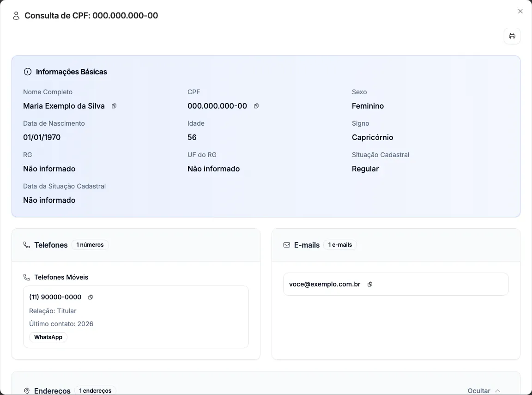Click the Situação Cadastral value 'Regular'
Image resolution: width=532 pixels, height=395 pixels.
(x=365, y=169)
